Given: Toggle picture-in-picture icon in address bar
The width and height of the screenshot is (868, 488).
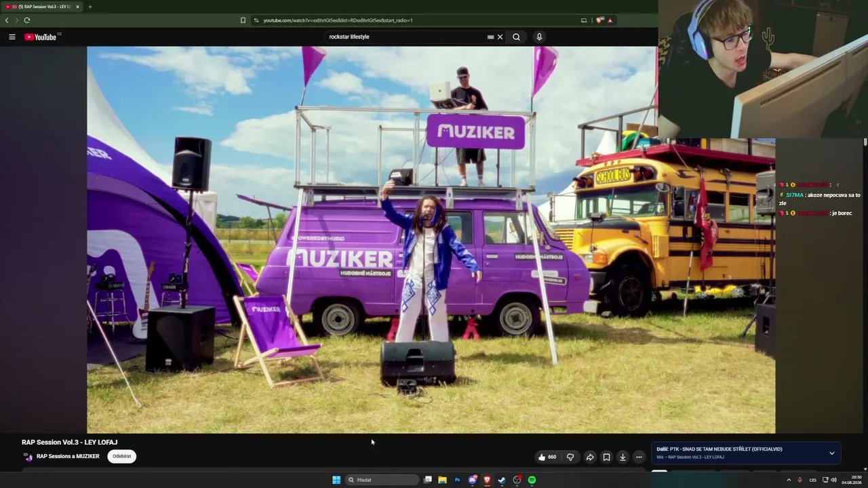Looking at the screenshot, I should click(x=584, y=20).
